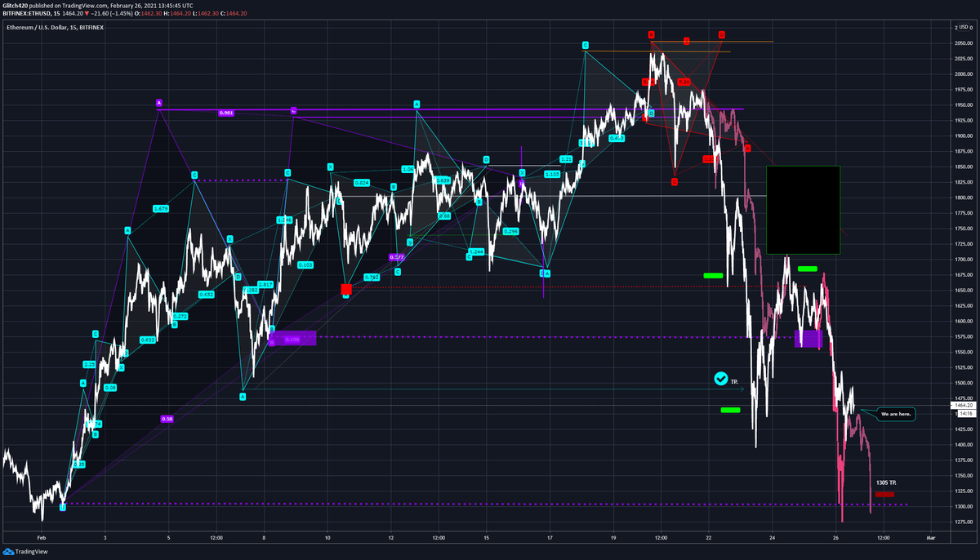Click the Mar label on the time axis
The width and height of the screenshot is (980, 560).
pyautogui.click(x=930, y=539)
